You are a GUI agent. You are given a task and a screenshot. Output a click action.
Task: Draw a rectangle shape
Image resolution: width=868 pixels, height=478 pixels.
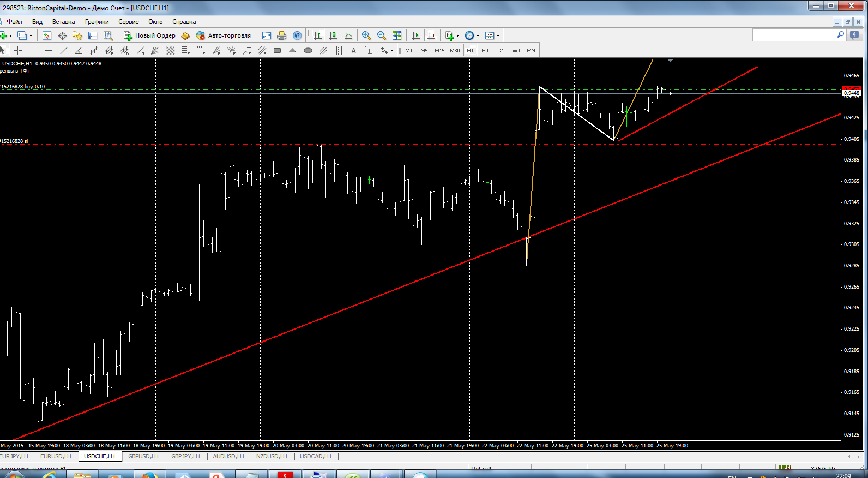277,50
